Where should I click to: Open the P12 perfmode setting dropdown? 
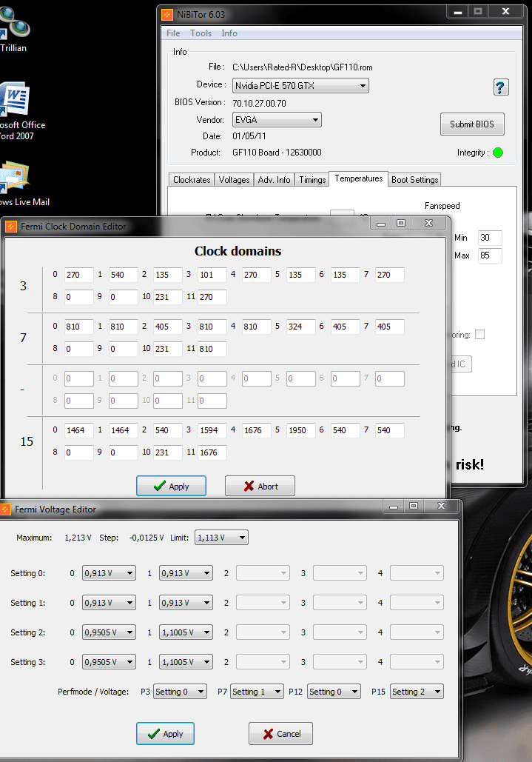point(334,692)
